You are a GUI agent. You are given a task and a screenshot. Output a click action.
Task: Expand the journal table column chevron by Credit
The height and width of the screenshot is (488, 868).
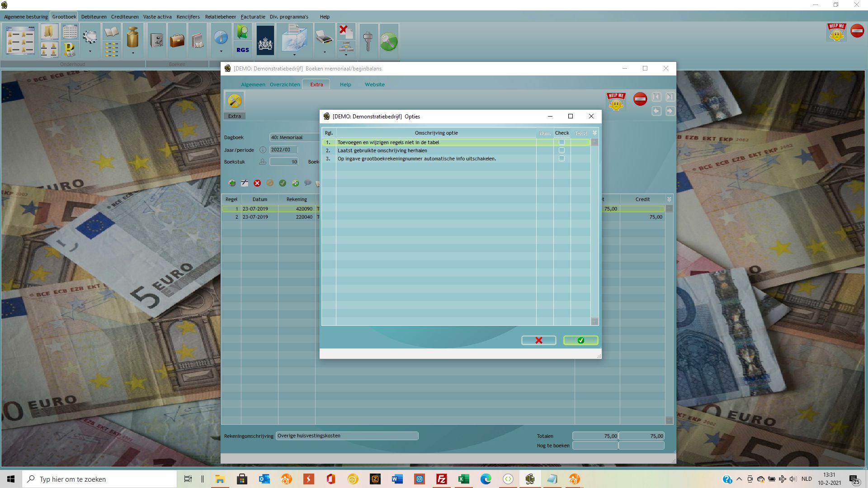point(669,199)
